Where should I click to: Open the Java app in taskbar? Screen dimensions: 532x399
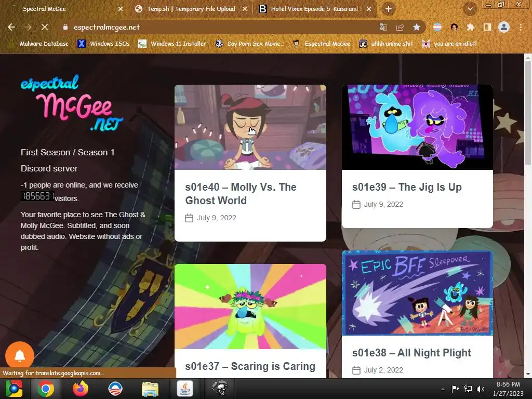pos(185,389)
